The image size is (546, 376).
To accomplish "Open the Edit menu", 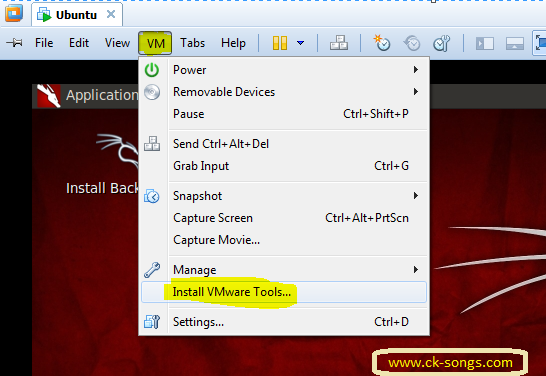I will coord(79,43).
